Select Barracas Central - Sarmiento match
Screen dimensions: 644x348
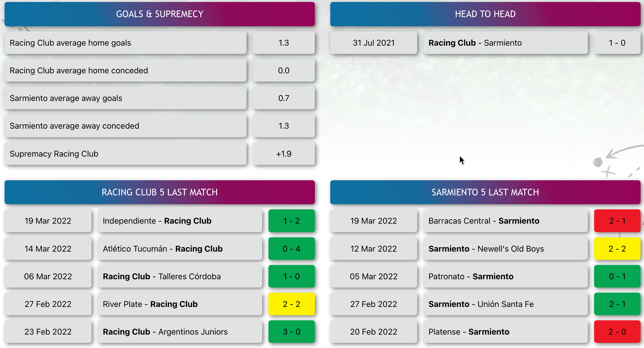[506, 221]
